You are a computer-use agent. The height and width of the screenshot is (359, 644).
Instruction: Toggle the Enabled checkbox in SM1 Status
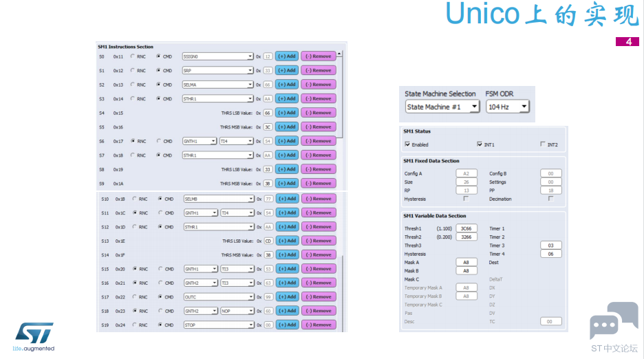tap(407, 144)
